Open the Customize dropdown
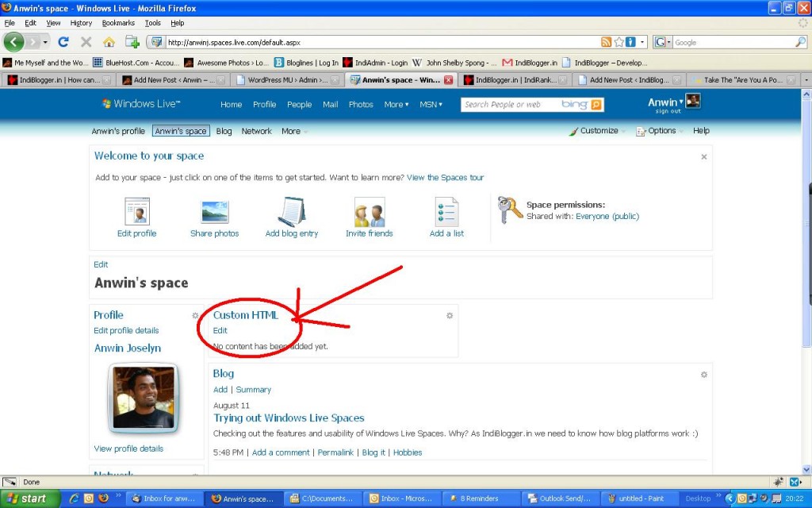Screen dimensions: 812x508 click(x=598, y=131)
